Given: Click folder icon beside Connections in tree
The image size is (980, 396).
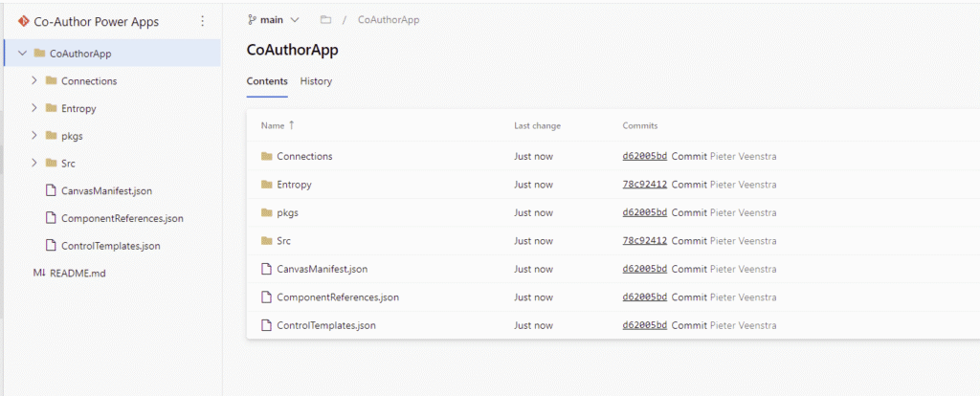Looking at the screenshot, I should click(x=52, y=80).
